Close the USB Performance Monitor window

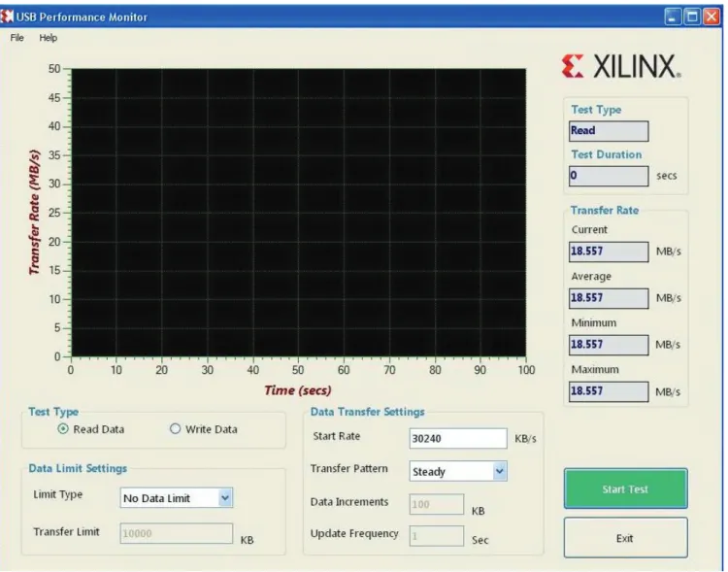(x=711, y=17)
